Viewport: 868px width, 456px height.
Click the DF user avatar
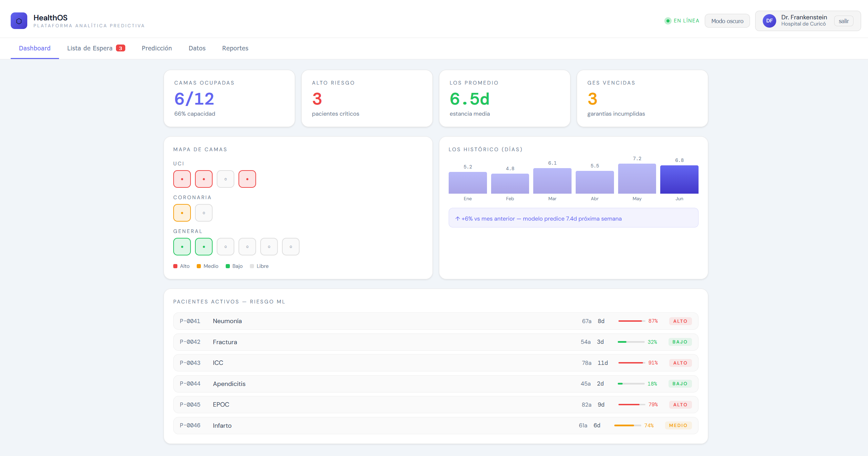pos(769,21)
